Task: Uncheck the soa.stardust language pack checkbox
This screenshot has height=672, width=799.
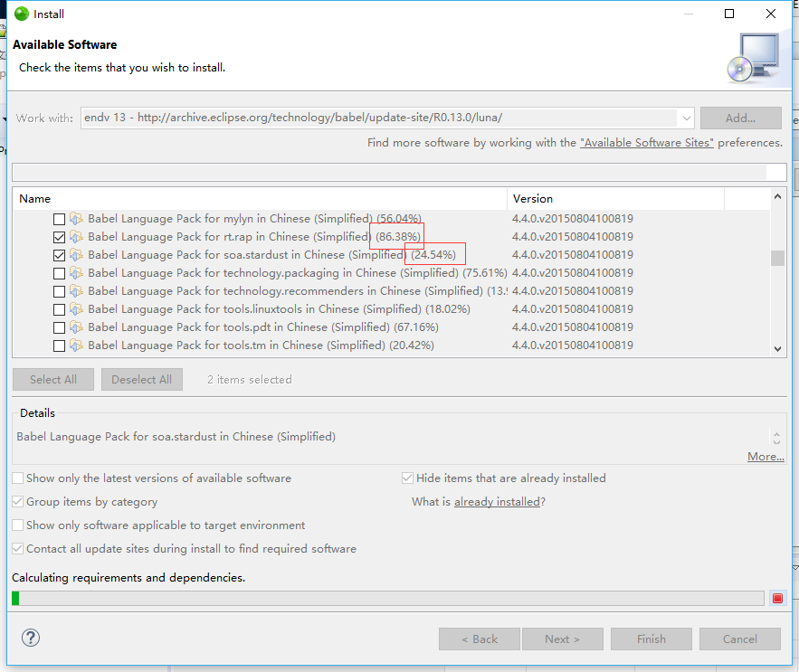Action: (x=59, y=255)
